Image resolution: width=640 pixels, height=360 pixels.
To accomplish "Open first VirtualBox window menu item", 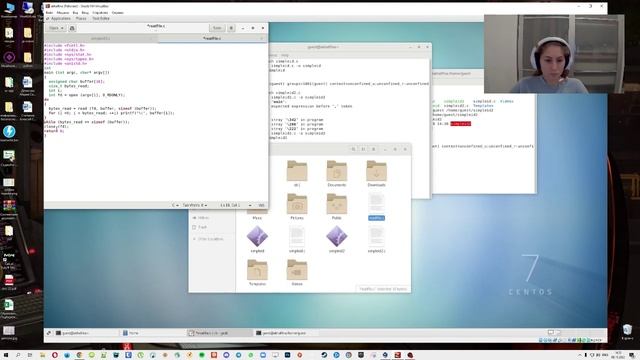I will (x=49, y=13).
